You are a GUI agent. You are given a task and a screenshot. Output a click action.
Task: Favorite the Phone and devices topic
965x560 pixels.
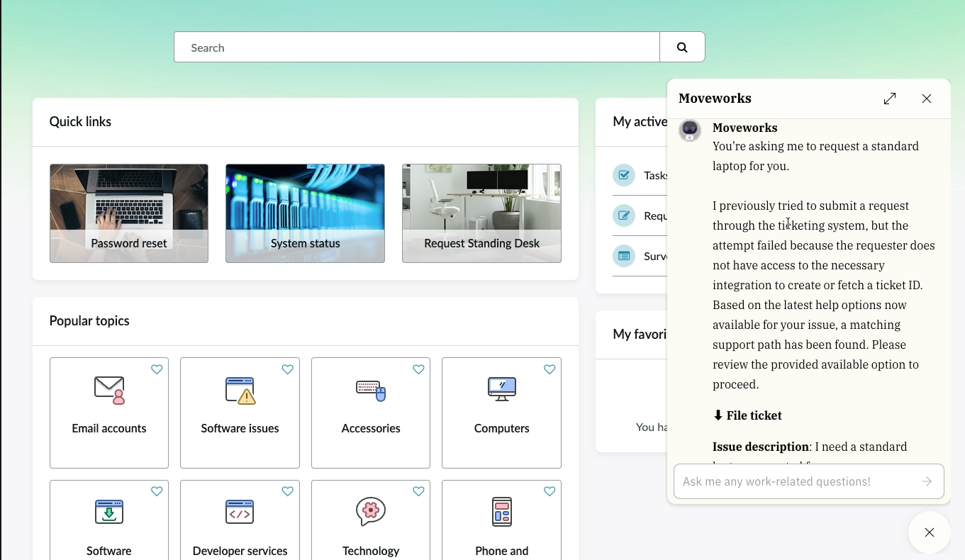[550, 491]
